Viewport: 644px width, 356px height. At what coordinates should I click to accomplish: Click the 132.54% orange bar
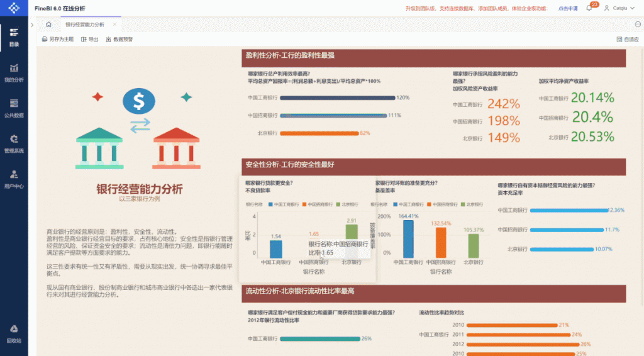(441, 243)
